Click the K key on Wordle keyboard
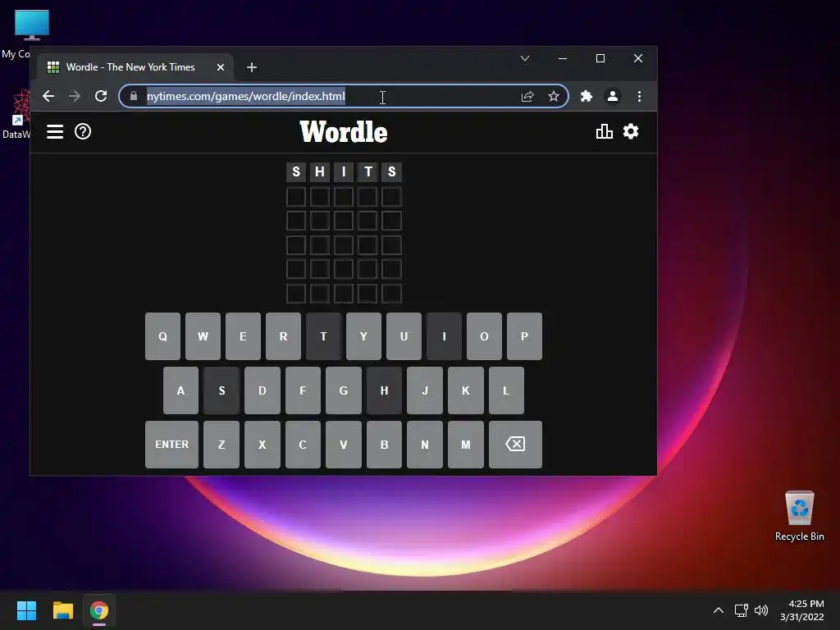 coord(466,390)
